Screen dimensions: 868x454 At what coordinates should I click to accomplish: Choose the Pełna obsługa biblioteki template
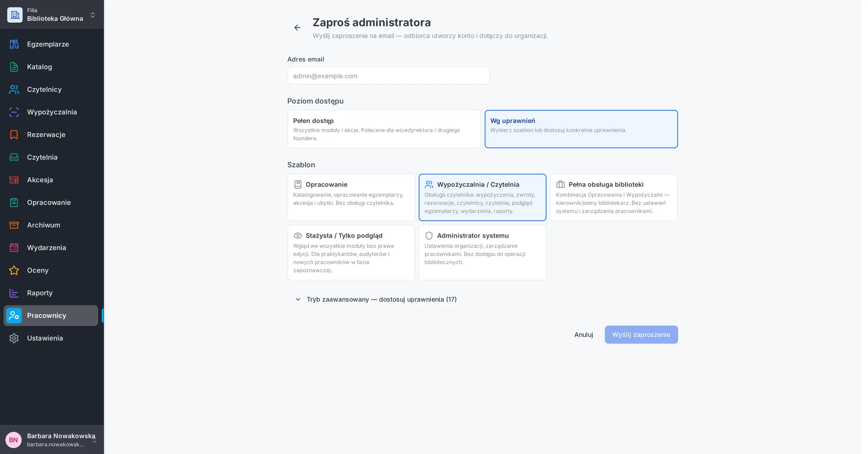point(614,198)
